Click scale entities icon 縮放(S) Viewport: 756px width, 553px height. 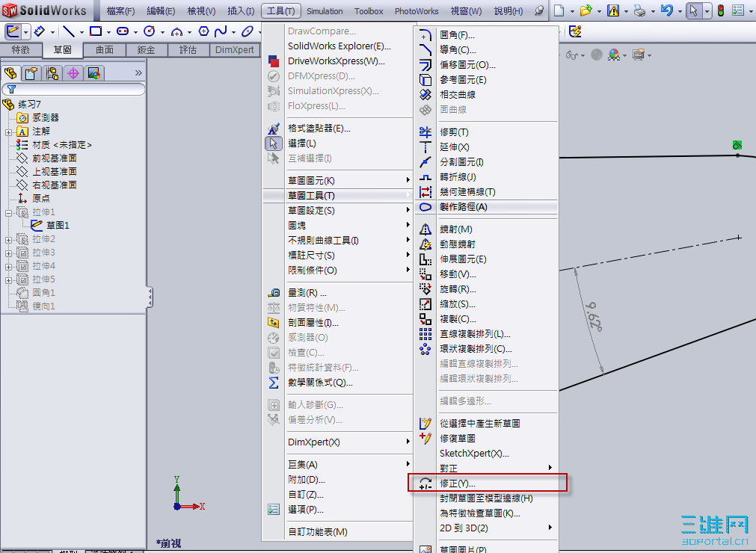[425, 304]
